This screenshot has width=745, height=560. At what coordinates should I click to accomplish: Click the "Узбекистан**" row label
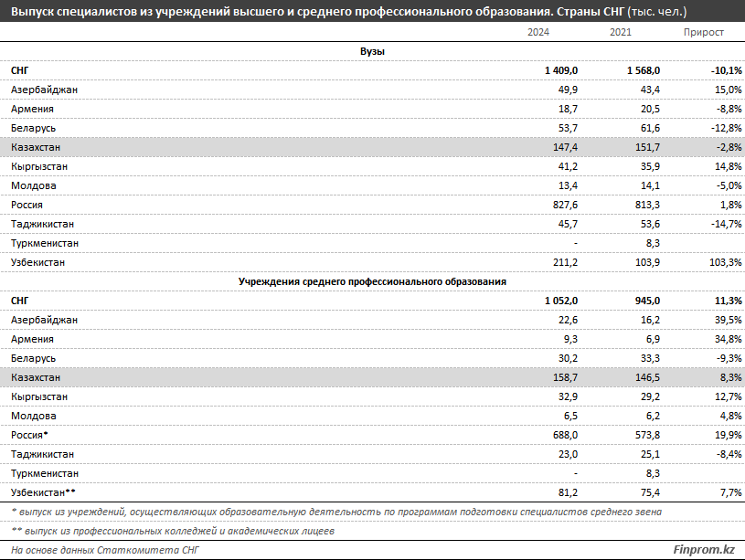[45, 492]
